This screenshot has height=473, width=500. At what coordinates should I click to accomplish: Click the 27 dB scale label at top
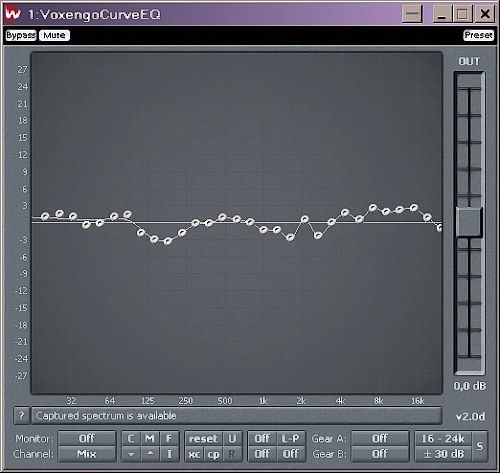click(x=22, y=70)
